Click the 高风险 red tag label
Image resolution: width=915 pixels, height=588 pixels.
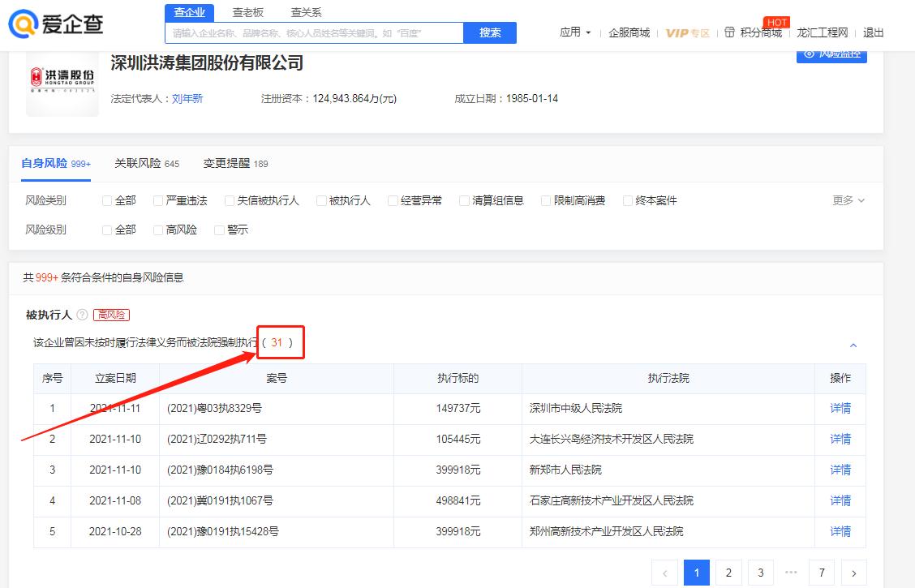[x=111, y=315]
